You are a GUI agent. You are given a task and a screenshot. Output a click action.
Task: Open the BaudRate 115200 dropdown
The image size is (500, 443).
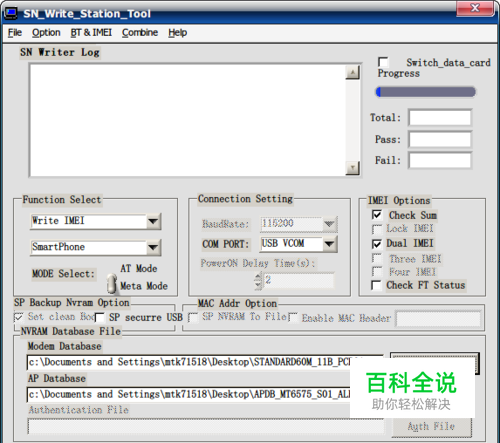tap(329, 224)
